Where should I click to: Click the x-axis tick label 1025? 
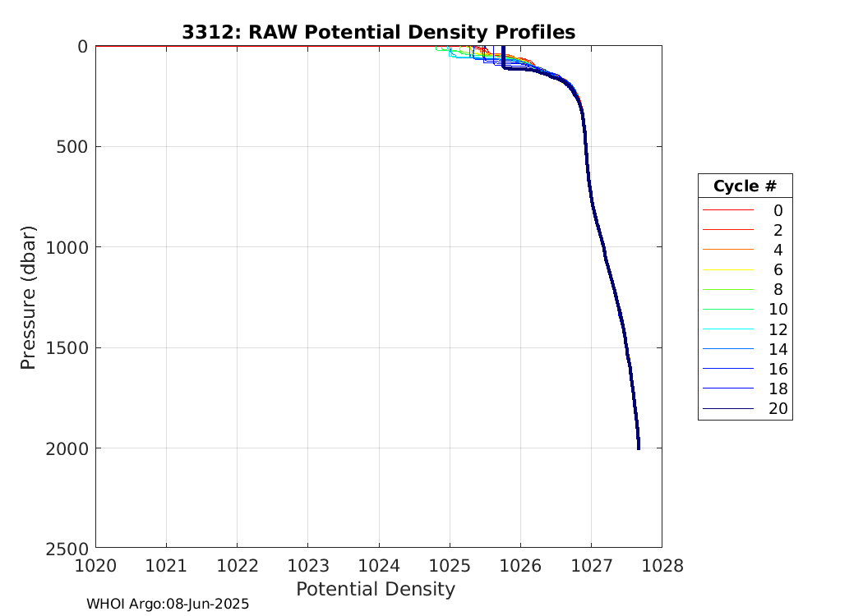click(x=450, y=565)
